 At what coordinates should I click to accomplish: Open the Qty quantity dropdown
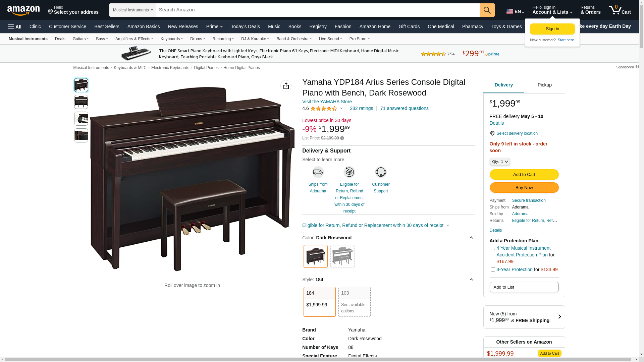tap(500, 162)
